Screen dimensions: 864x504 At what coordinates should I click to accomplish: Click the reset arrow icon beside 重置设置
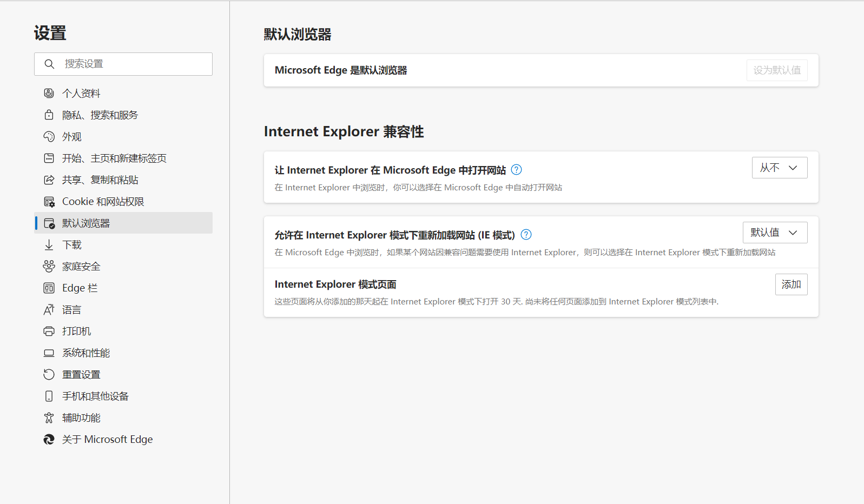[49, 374]
